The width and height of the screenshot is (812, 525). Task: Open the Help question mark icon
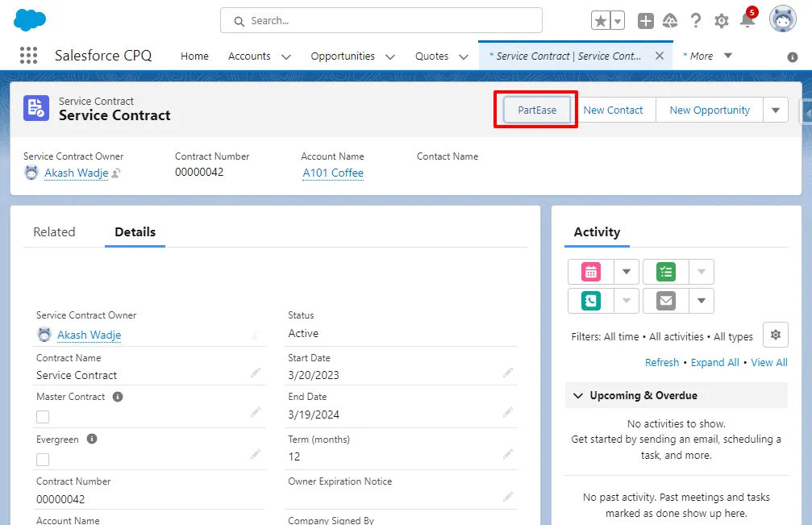click(x=696, y=21)
